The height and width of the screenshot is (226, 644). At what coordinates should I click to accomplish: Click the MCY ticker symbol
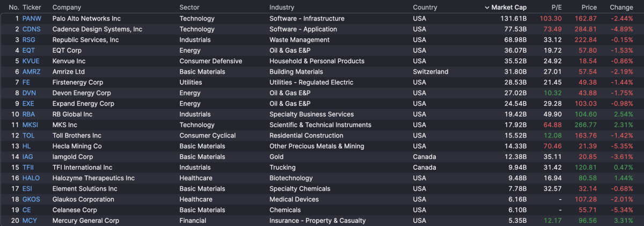pyautogui.click(x=30, y=221)
